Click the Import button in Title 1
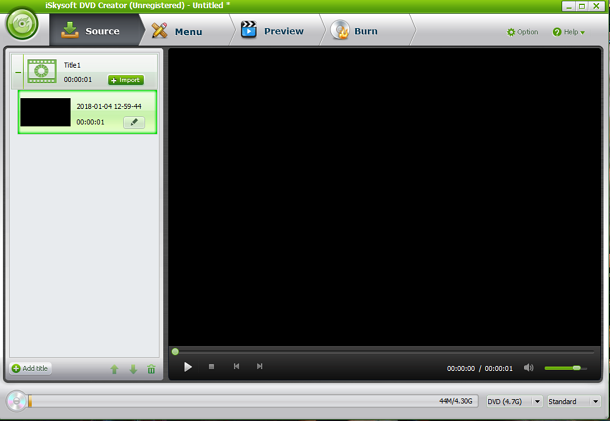610x421 pixels. click(126, 80)
